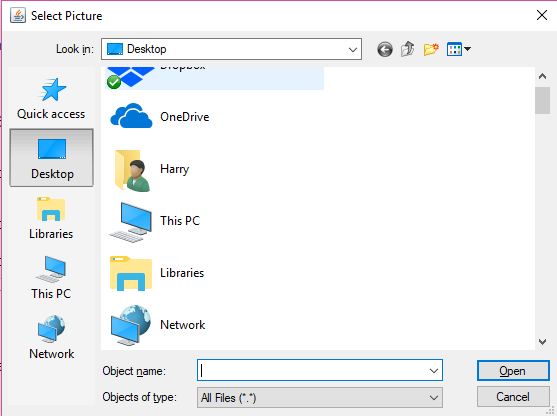Image resolution: width=557 pixels, height=416 pixels.
Task: Select Network in the left sidebar
Action: point(52,337)
